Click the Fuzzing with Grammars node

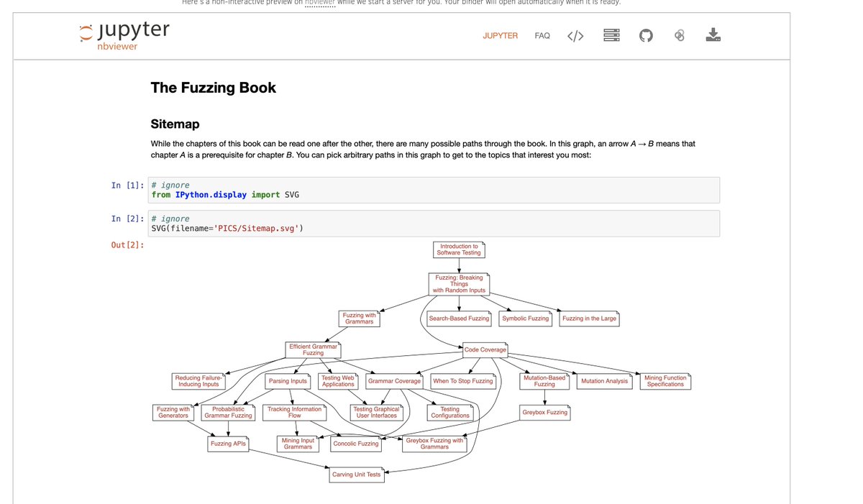360,319
